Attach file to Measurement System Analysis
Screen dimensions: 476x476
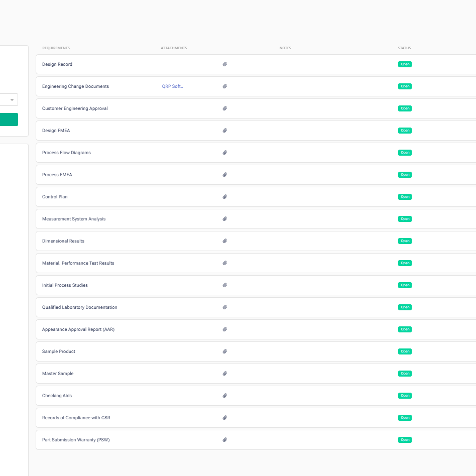(x=225, y=219)
